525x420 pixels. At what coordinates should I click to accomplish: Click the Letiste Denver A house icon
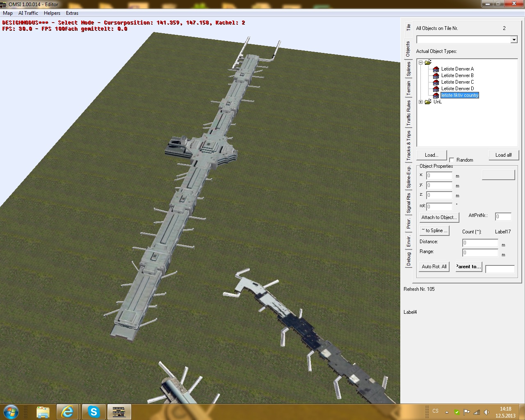[x=436, y=69]
